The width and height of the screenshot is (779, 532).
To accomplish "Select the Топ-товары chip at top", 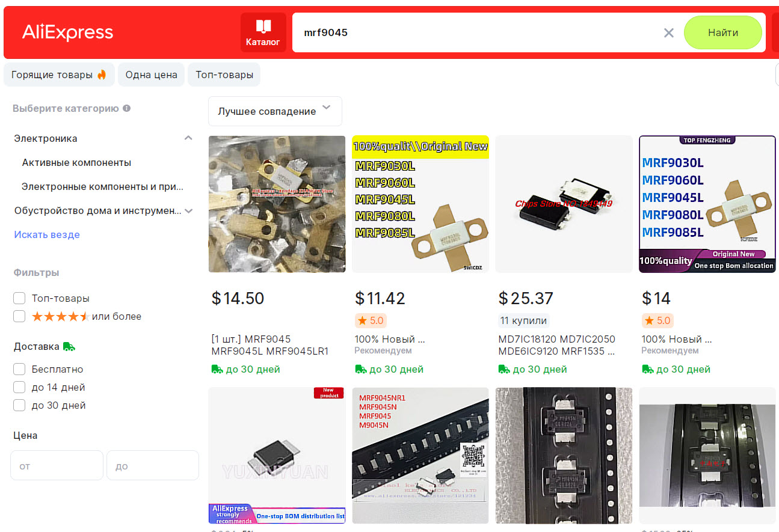I will (x=224, y=75).
